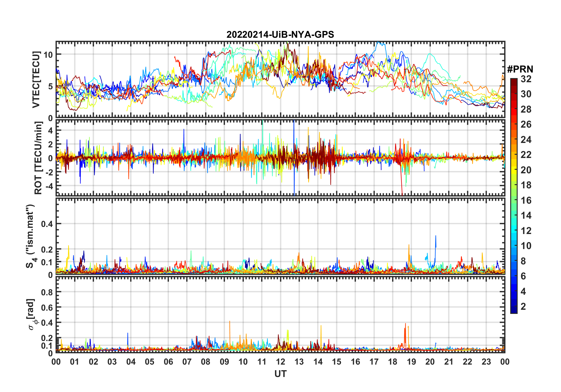
Task: Click UT axis tick label 07
Action: (x=187, y=362)
